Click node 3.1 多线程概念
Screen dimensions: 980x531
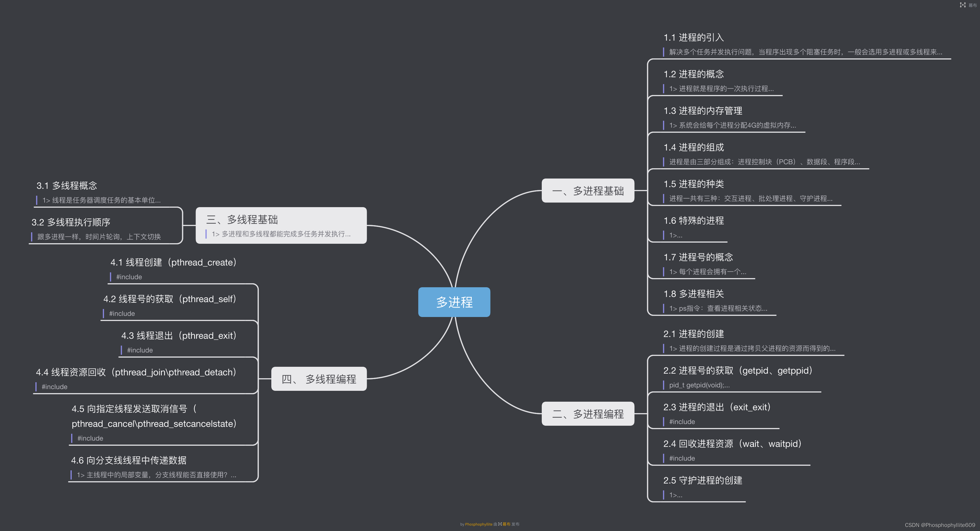[x=67, y=186]
